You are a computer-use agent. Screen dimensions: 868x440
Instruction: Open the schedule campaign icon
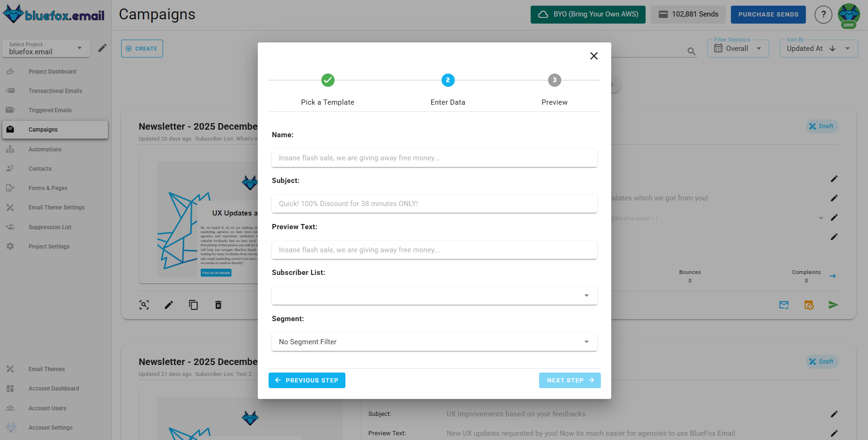click(x=809, y=305)
